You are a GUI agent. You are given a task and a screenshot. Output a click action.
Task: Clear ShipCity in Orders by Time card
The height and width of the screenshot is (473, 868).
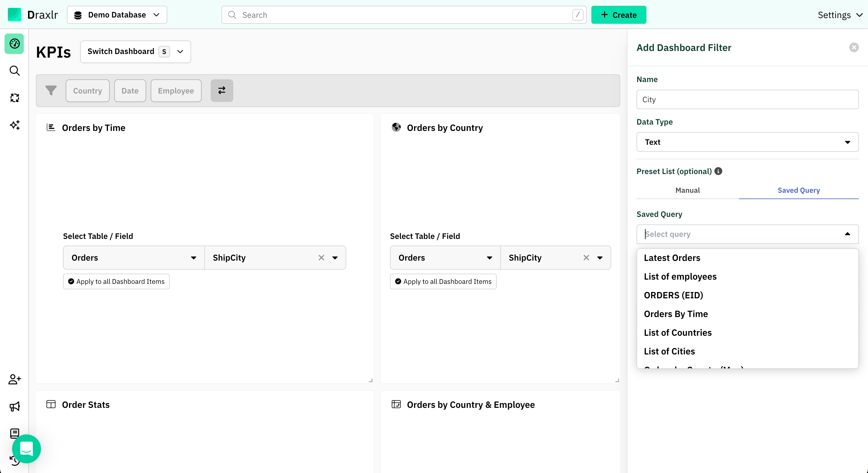pos(321,258)
